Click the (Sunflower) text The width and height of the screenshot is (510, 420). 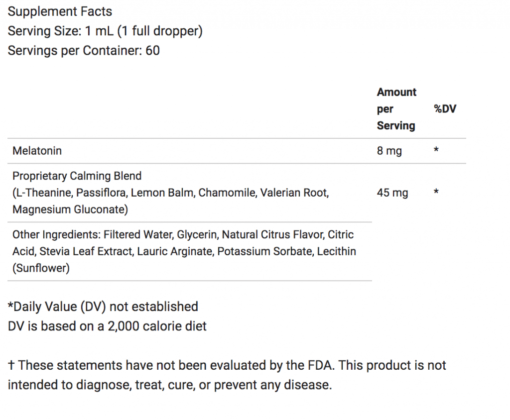point(41,268)
